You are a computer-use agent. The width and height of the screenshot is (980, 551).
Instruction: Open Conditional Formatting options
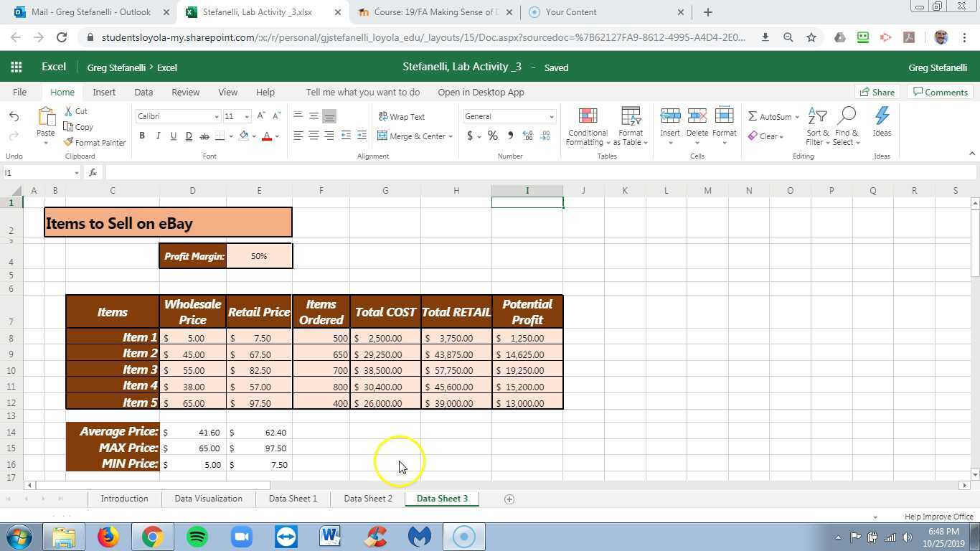[588, 127]
